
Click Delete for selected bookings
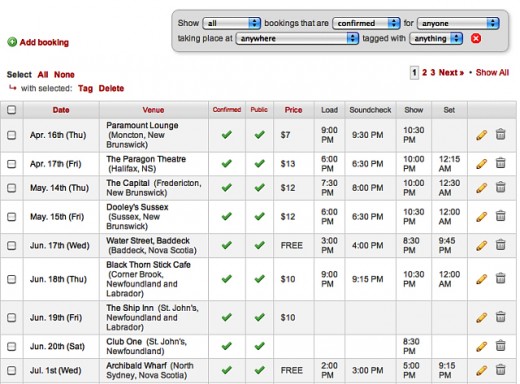click(x=111, y=88)
